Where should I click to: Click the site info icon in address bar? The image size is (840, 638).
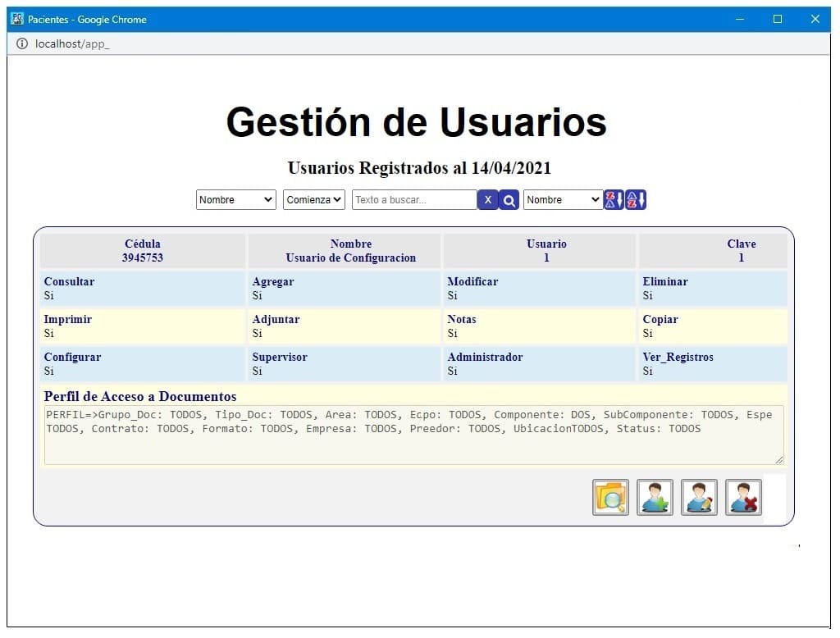[22, 44]
